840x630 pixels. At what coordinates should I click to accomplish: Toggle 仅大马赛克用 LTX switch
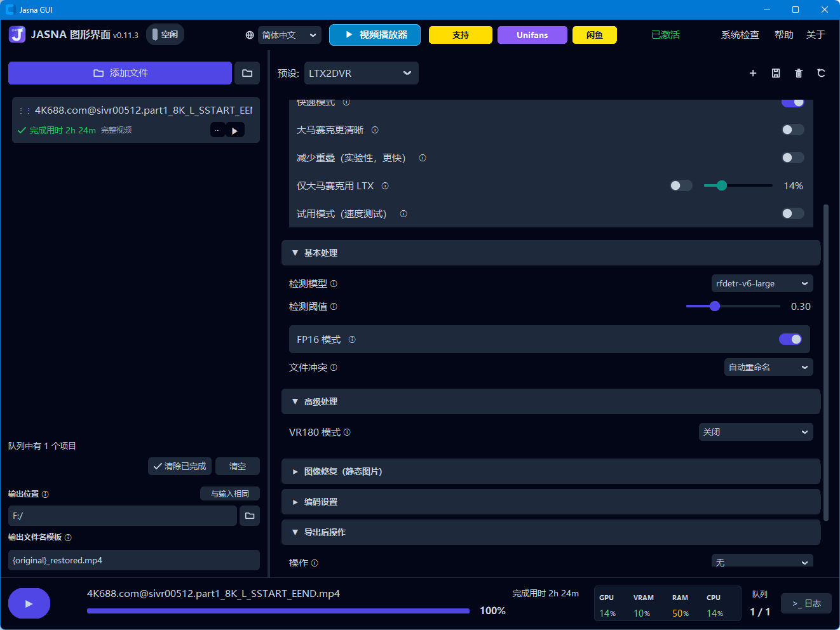(681, 185)
